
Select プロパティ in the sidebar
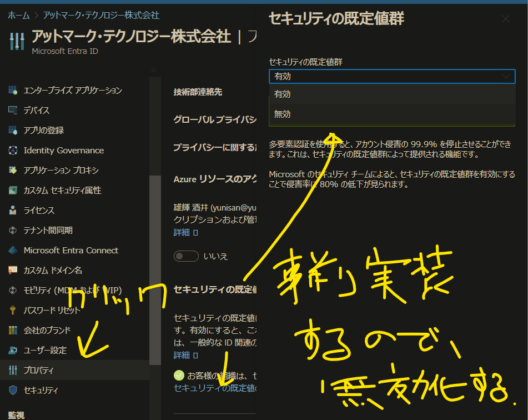tap(75, 370)
